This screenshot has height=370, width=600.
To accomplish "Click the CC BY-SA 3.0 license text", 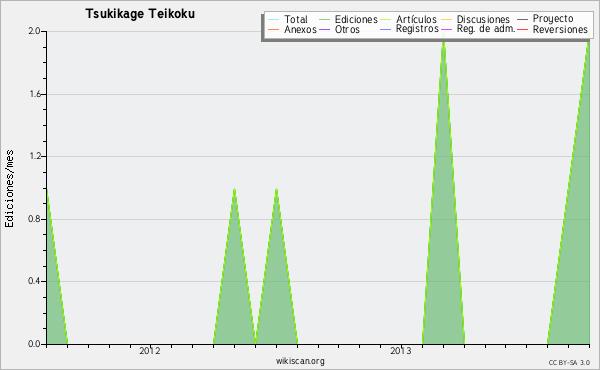I will 569,363.
